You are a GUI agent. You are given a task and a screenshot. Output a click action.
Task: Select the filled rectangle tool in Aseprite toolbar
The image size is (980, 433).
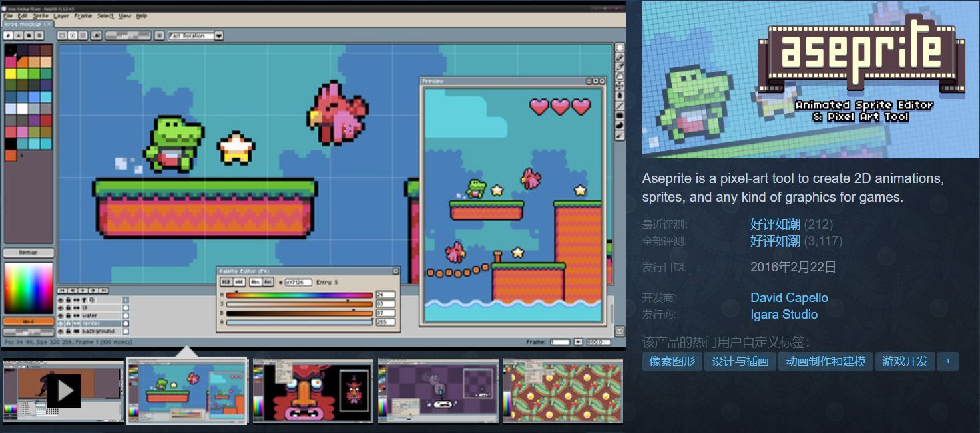[x=620, y=116]
